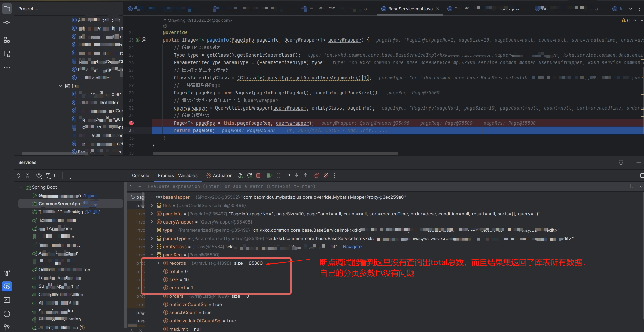Open editor tab options menu

pyautogui.click(x=640, y=9)
